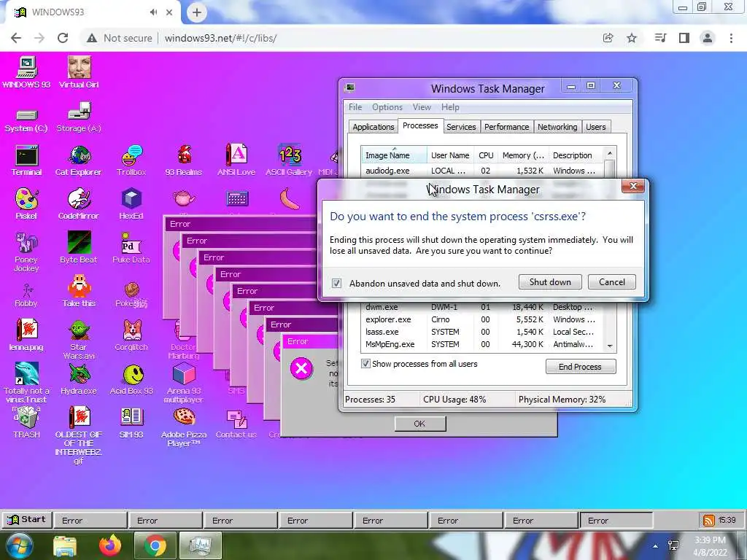
Task: Click the Windows 93 Start button
Action: [x=27, y=519]
